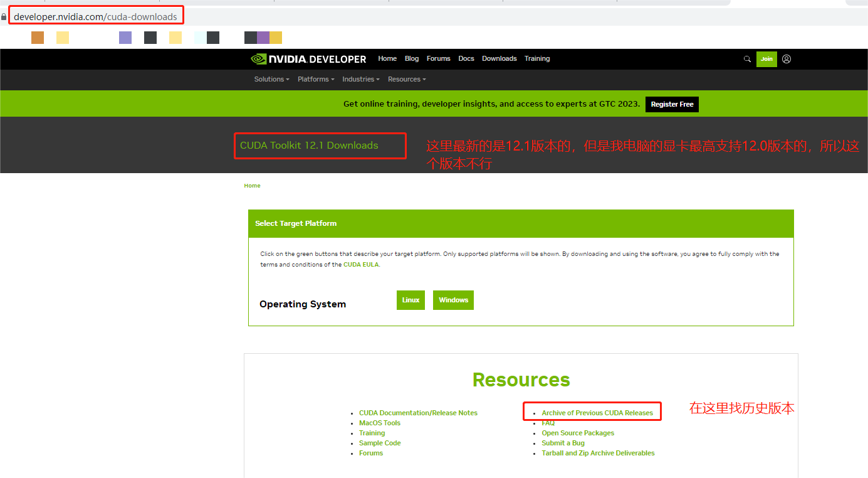Click the orange bookmark icon
Viewport: 868px width, 478px height.
[38, 38]
